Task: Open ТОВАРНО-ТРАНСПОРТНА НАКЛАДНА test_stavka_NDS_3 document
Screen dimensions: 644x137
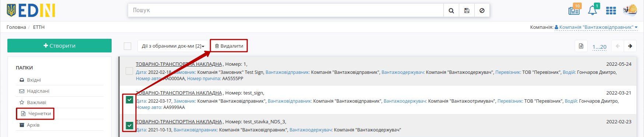Action: pyautogui.click(x=179, y=122)
